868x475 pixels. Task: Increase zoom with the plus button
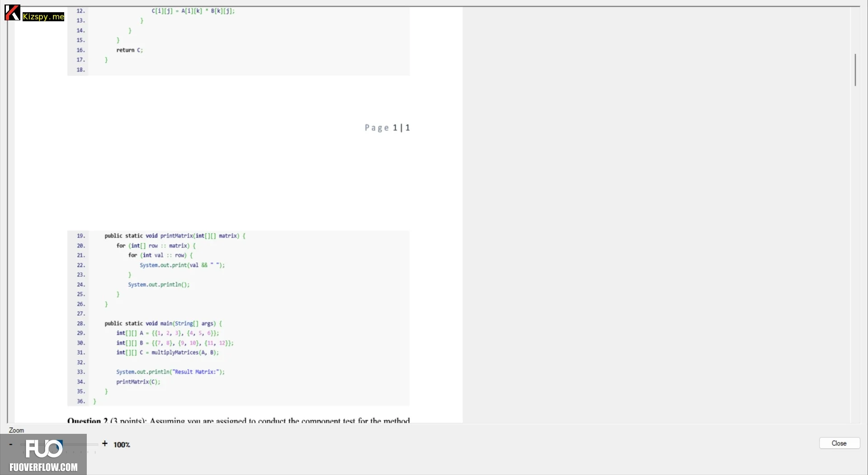(105, 444)
